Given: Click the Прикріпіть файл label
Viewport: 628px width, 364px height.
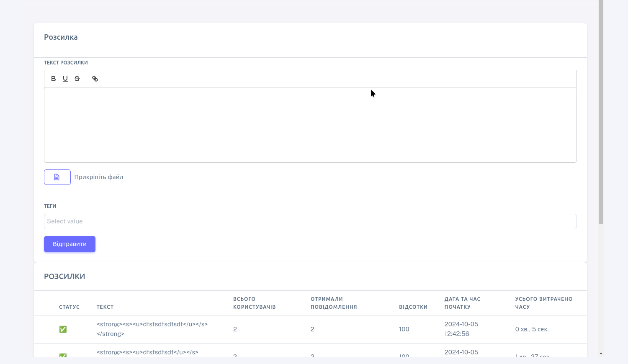Looking at the screenshot, I should (99, 177).
